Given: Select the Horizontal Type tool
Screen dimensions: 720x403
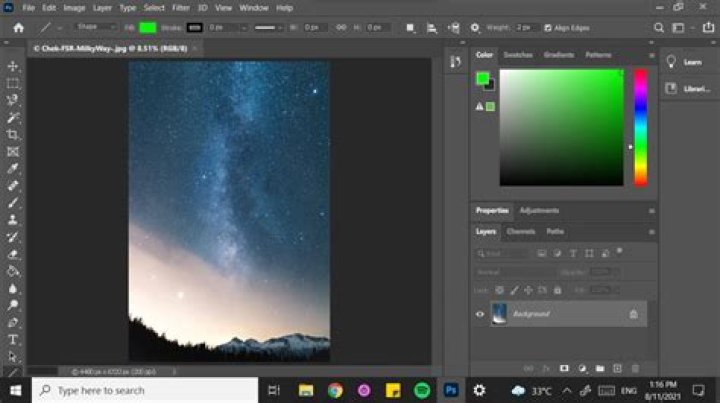Looking at the screenshot, I should [x=13, y=338].
